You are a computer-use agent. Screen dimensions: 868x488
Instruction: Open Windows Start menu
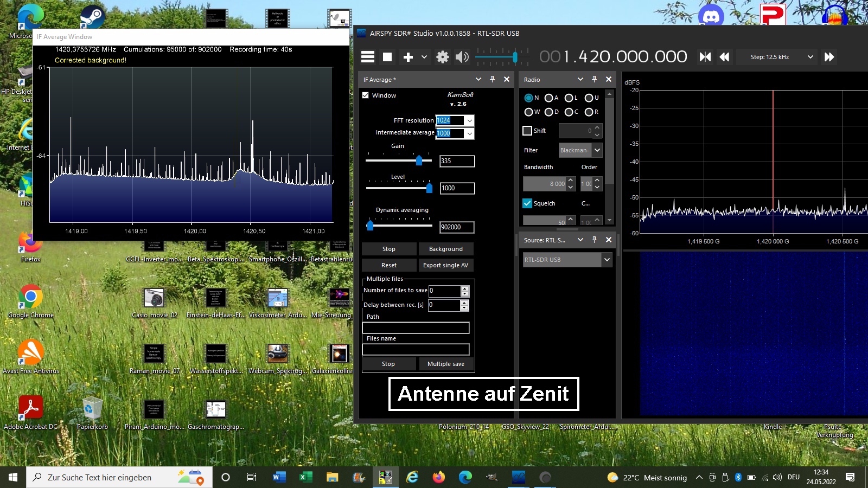(13, 477)
